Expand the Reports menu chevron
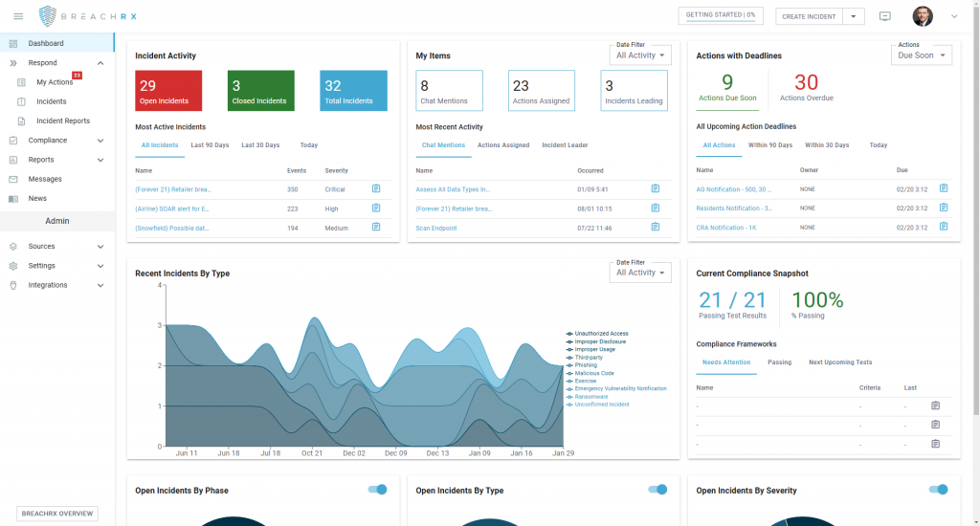The height and width of the screenshot is (526, 980). tap(100, 160)
